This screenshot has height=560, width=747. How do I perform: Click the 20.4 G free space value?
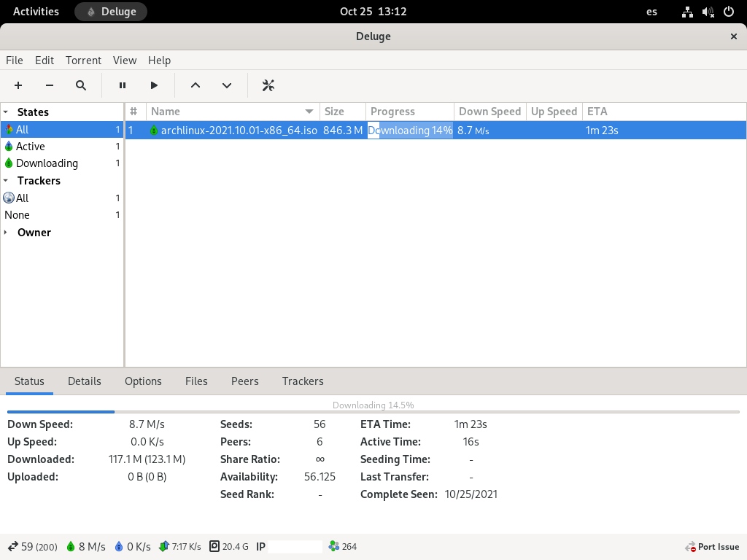coord(236,546)
